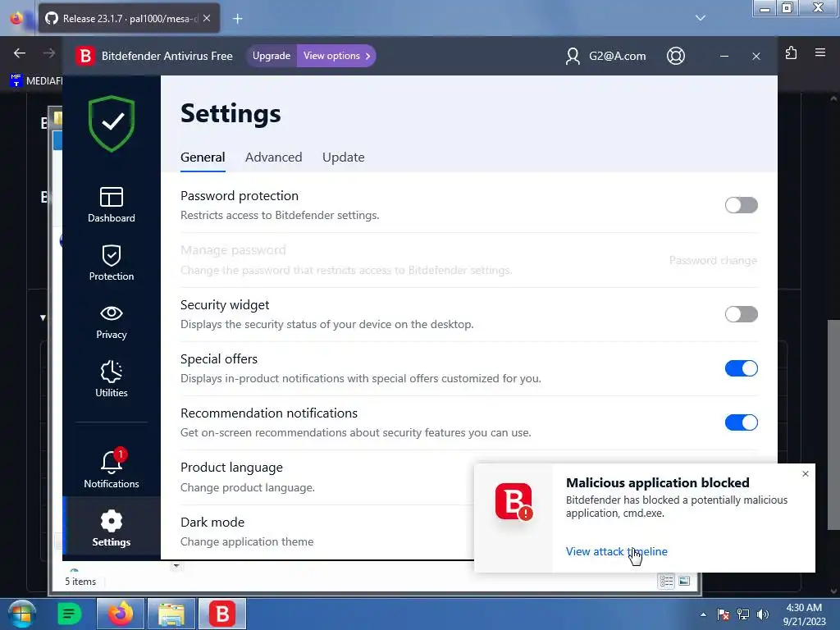Click Bitdefender icon in the malicious alert

point(514,501)
